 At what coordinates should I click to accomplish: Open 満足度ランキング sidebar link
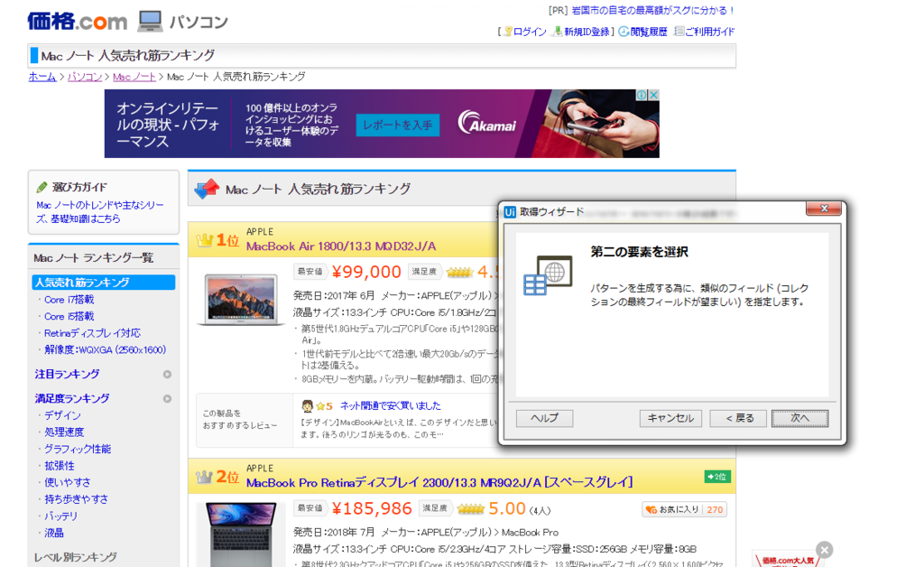(x=72, y=398)
